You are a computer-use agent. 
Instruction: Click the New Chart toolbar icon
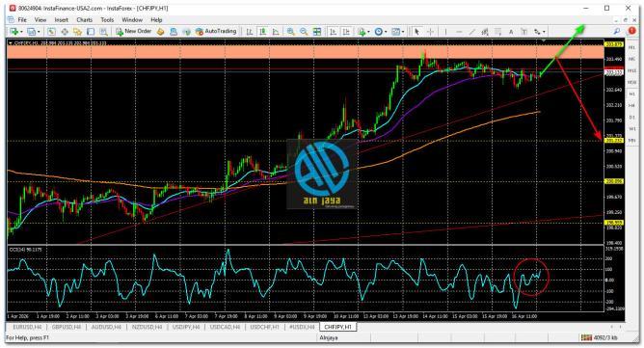[13, 32]
